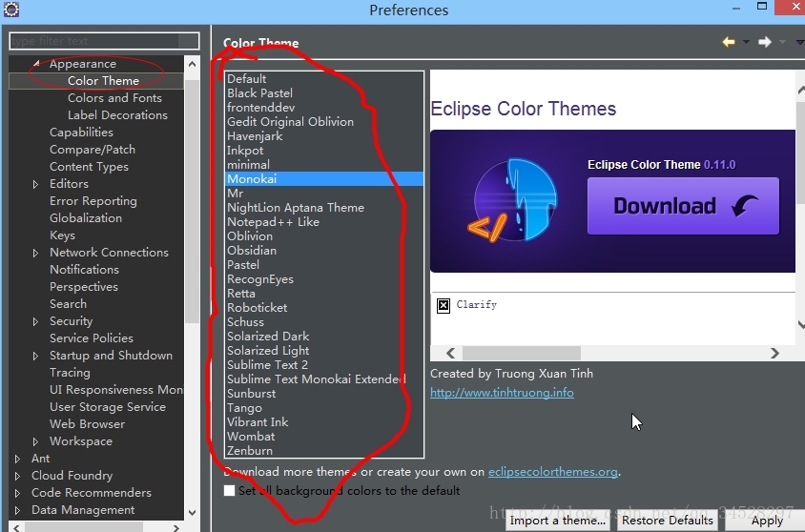This screenshot has width=805, height=532.
Task: Click the back navigation arrow icon
Action: click(728, 42)
